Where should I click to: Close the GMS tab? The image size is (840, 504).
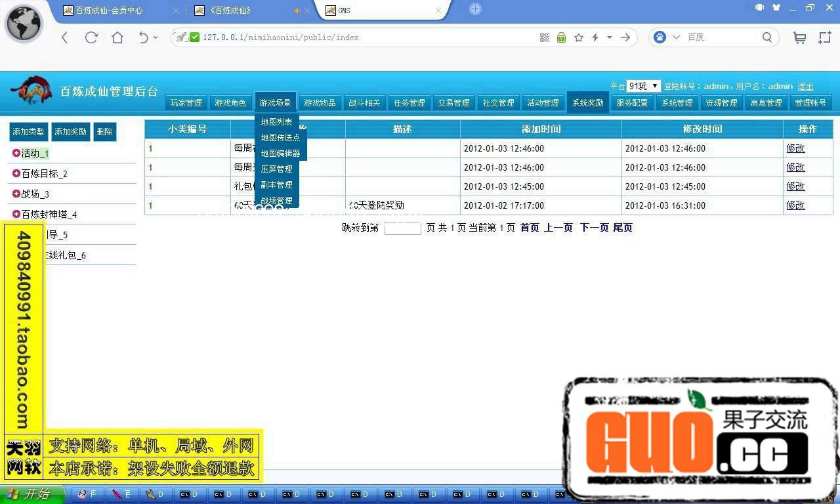point(437,10)
